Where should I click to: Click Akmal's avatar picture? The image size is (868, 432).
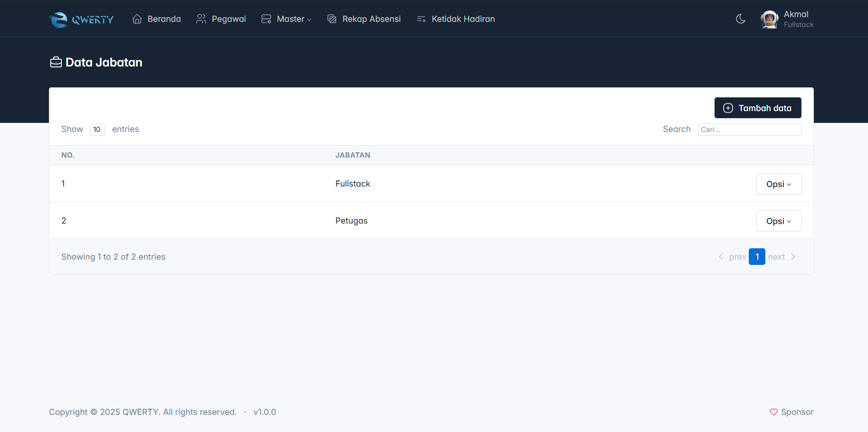coord(770,19)
